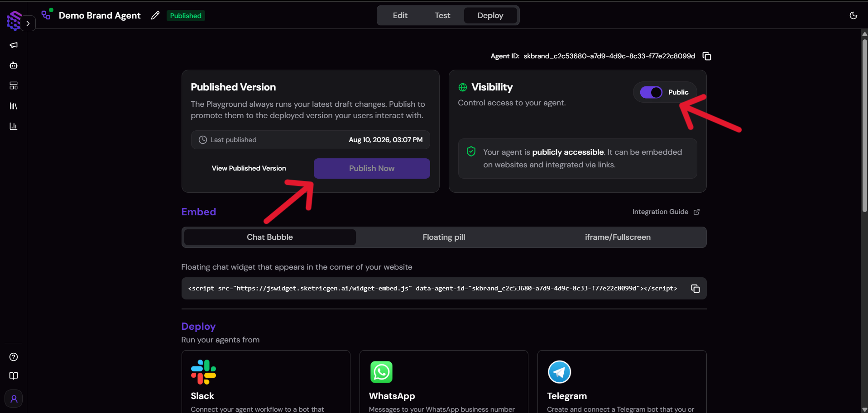Click the pencil icon to rename the agent
Viewport: 868px width, 413px height.
[x=155, y=15]
